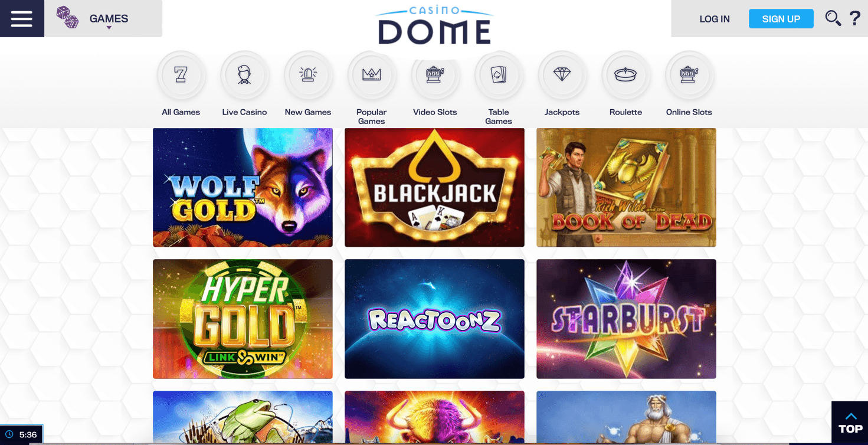Open the Table Games cards icon
Viewport: 868px width, 445px height.
499,75
